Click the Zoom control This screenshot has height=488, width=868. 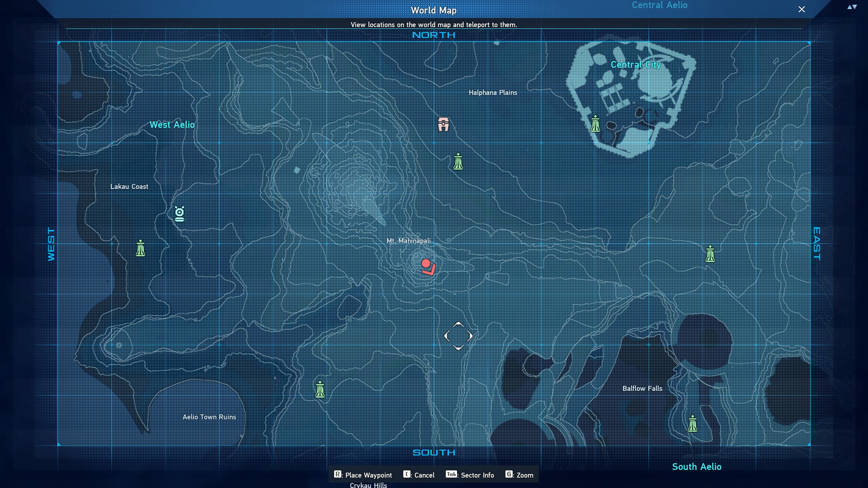519,475
